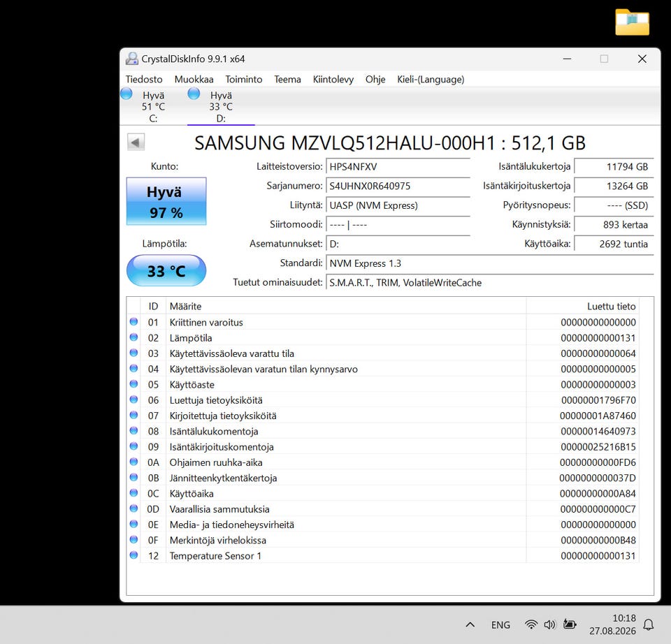Click the Isäntäkirjoituskertoja value 13264 GB
The height and width of the screenshot is (644, 671).
[614, 186]
